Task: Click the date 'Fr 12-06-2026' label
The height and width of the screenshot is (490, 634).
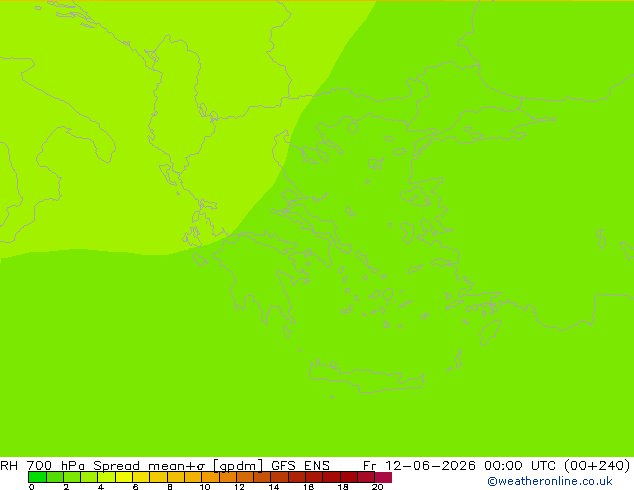Action: tap(419, 465)
